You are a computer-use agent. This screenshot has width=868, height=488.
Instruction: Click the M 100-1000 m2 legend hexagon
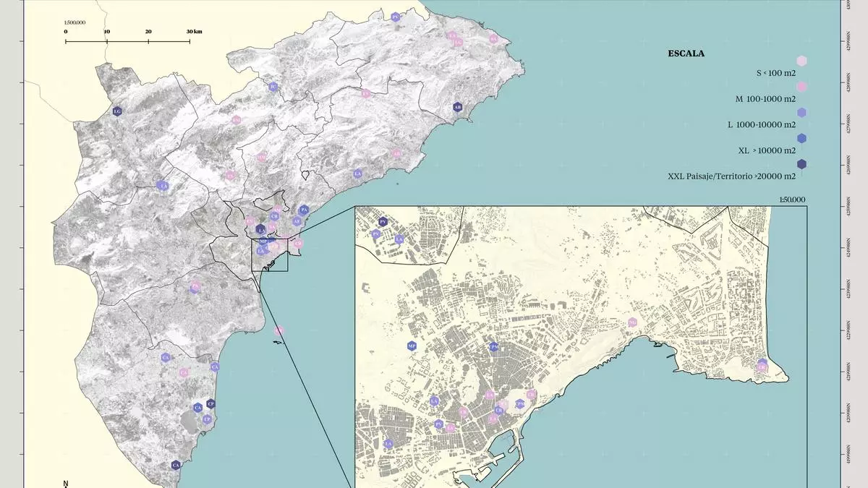(x=801, y=87)
